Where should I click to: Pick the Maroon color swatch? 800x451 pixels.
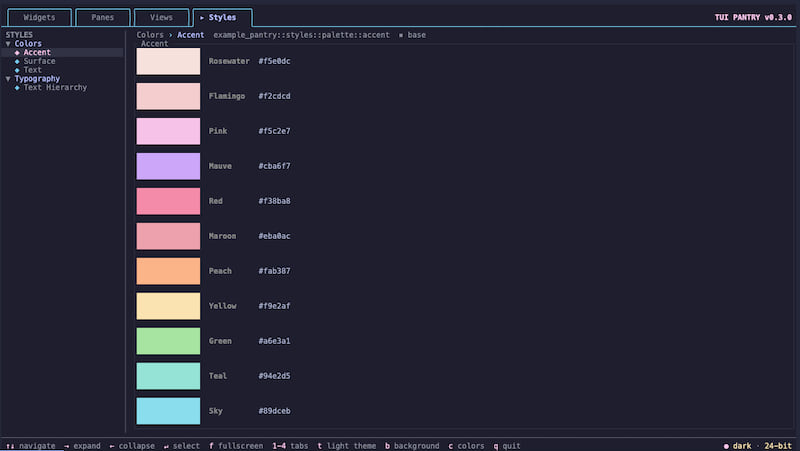click(x=168, y=236)
